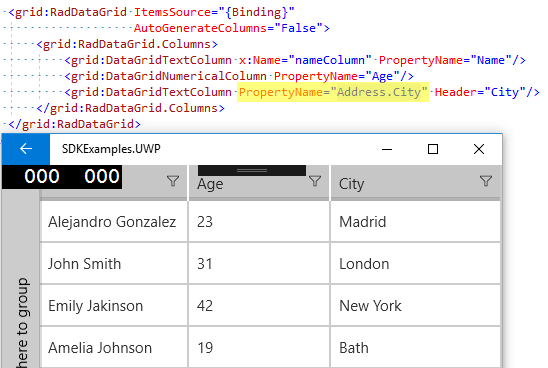Click the opening <grid:RadDataGrid.Columns> tag

tap(127, 44)
